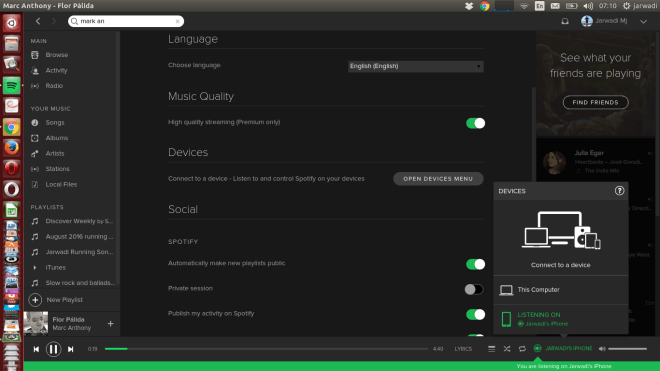660x371 pixels.
Task: Toggle Publish my activity on Spotify
Action: pyautogui.click(x=475, y=314)
